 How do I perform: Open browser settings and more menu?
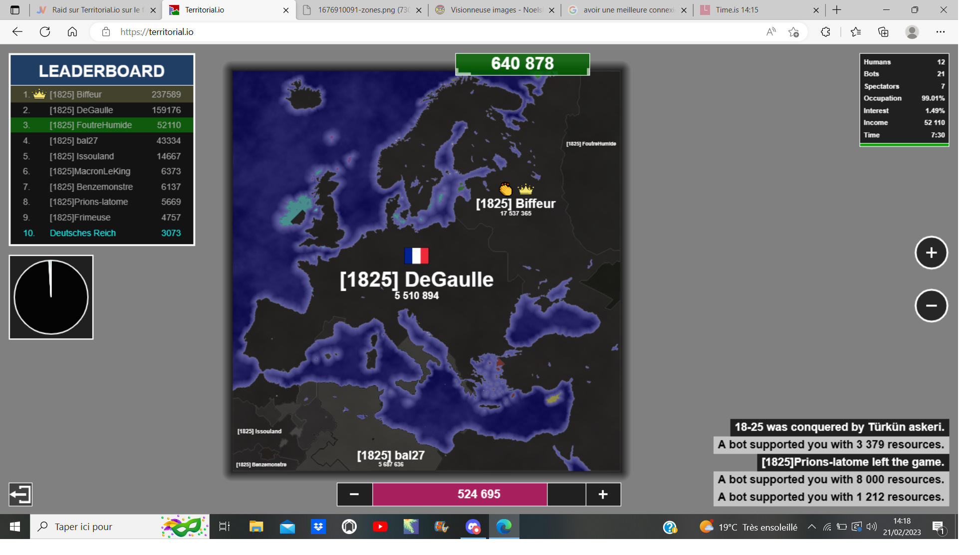(x=940, y=32)
